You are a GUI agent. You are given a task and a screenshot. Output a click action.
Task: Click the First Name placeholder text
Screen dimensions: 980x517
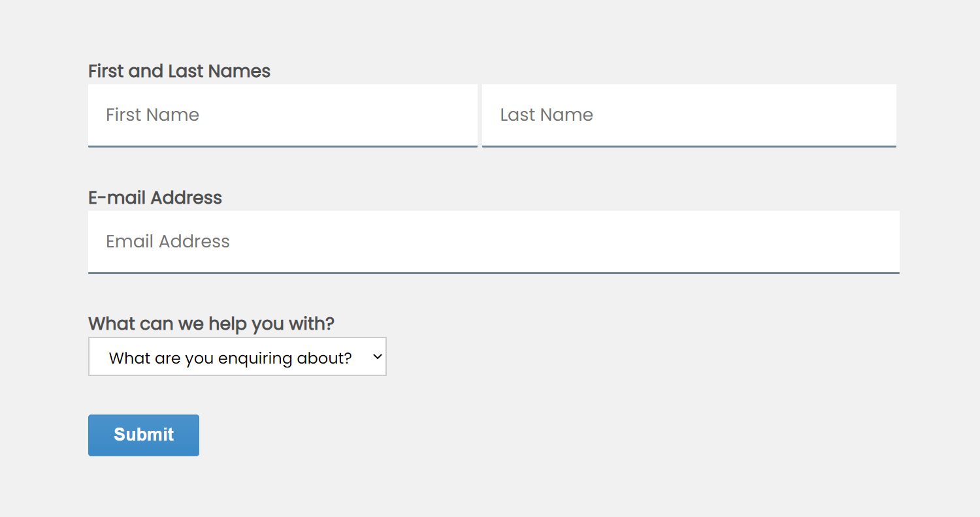click(152, 115)
